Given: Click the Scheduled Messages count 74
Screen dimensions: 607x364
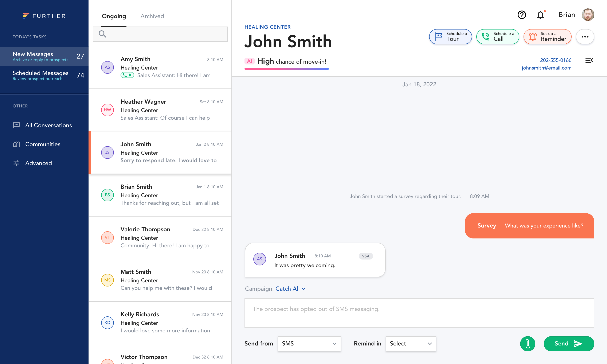Looking at the screenshot, I should point(80,75).
